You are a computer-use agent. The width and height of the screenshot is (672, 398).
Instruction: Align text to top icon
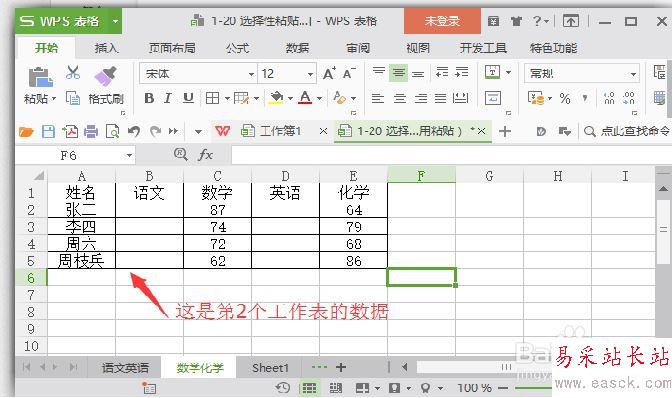(x=378, y=73)
